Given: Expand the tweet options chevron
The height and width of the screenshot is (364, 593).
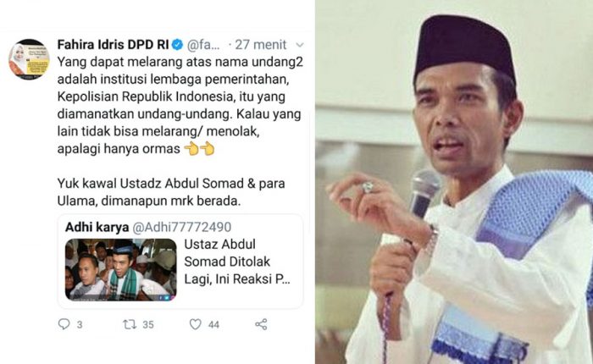Looking at the screenshot, I should tap(300, 45).
